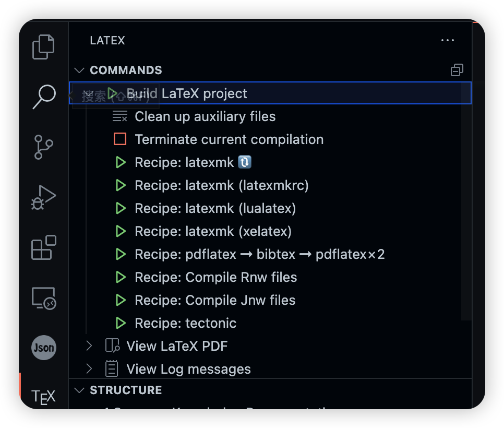Screen dimensions: 504x428
Task: Click the Collapse All icon in COMMANDS header
Action: 457,70
